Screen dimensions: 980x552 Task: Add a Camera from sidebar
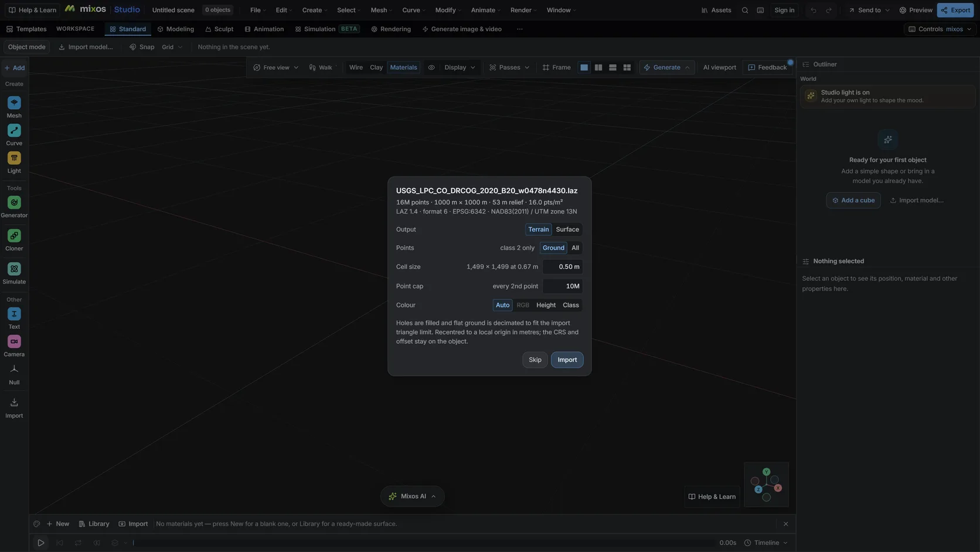[14, 346]
